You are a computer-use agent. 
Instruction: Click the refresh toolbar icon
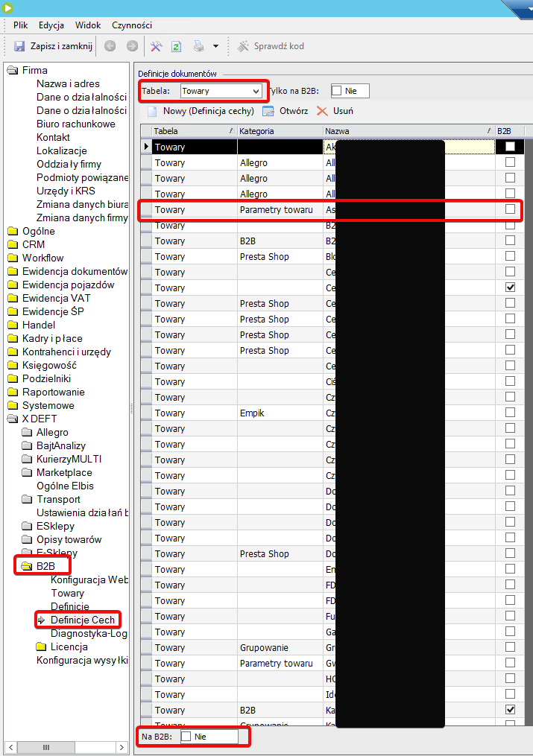pyautogui.click(x=177, y=46)
